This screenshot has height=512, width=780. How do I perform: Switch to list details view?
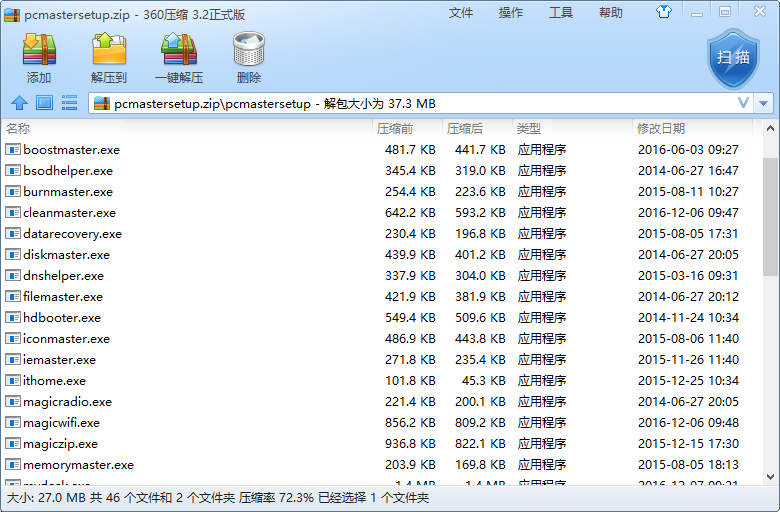tap(69, 103)
